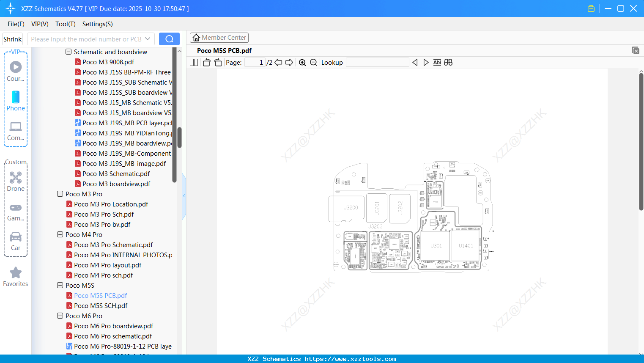Collapse the left file tree panel handle

(x=184, y=195)
